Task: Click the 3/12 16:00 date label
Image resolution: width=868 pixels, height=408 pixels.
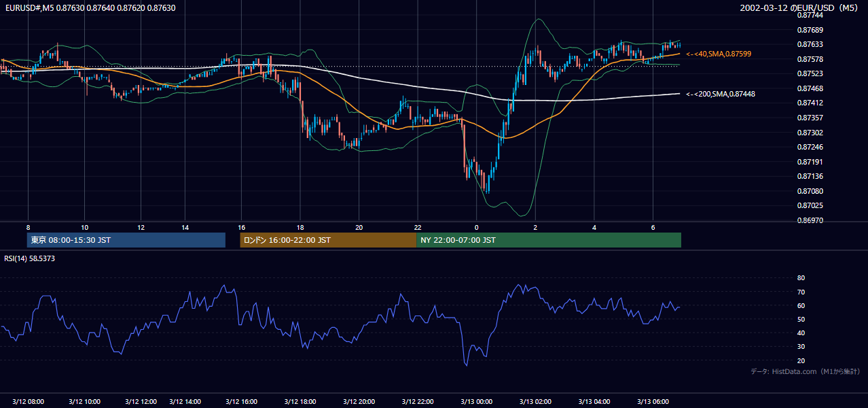Action: point(241,401)
